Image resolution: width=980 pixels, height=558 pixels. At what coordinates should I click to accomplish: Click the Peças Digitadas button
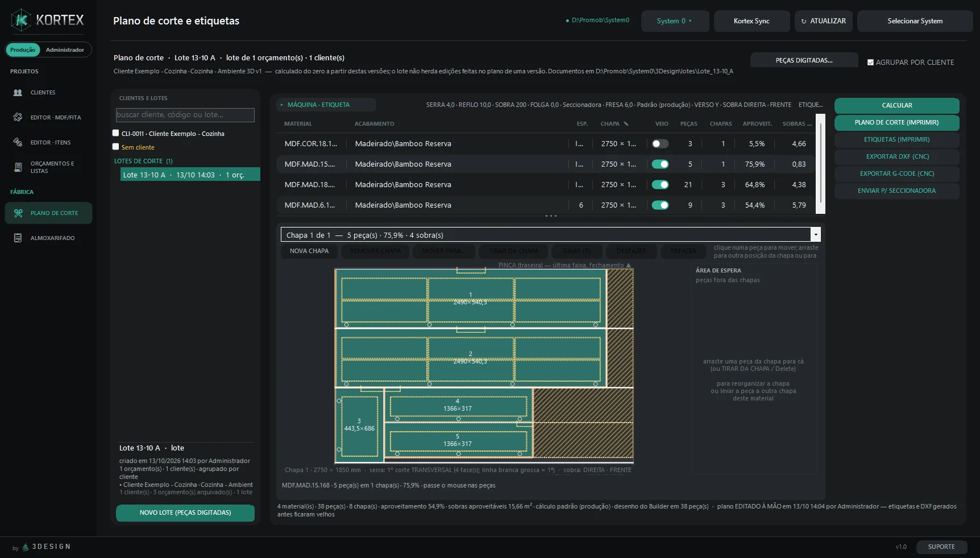click(804, 60)
